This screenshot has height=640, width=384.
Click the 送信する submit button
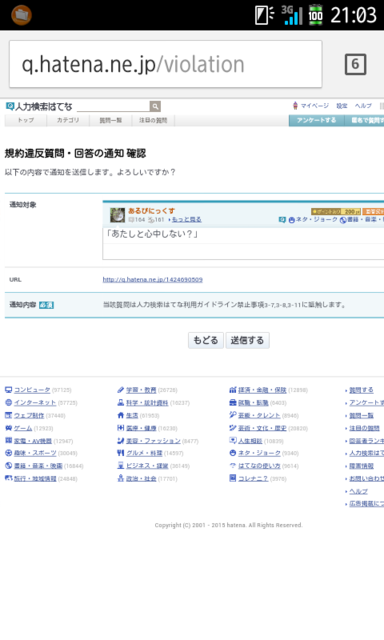click(x=247, y=340)
